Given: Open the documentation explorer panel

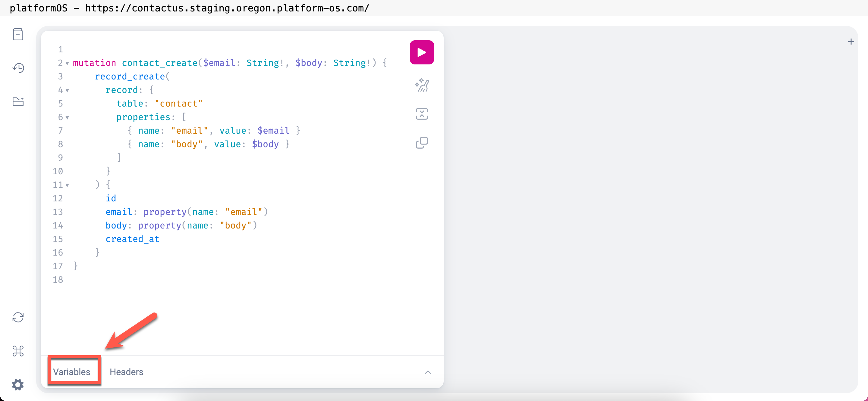Looking at the screenshot, I should coord(18,34).
